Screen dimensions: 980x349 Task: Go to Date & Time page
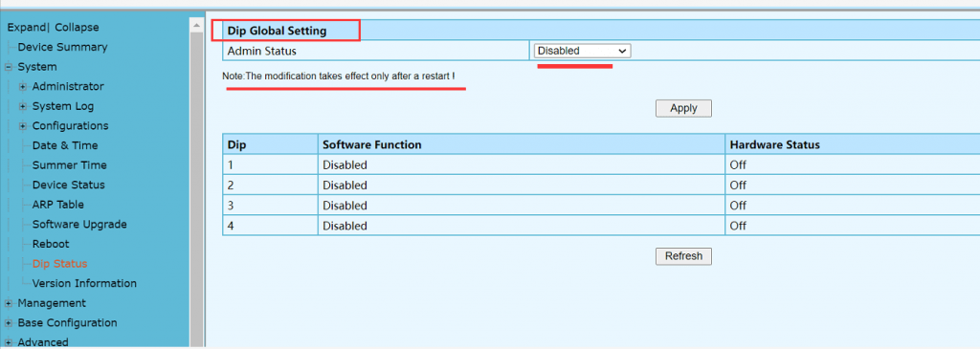pos(65,145)
